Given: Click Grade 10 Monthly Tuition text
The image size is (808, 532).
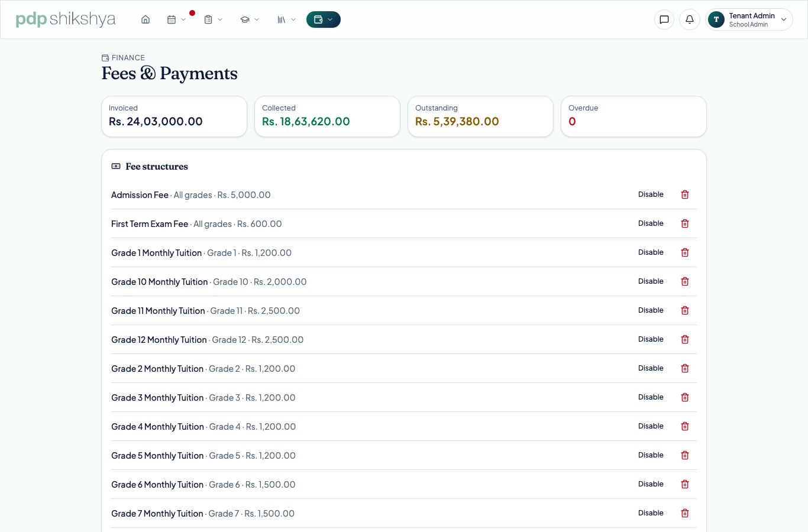Looking at the screenshot, I should coord(160,282).
